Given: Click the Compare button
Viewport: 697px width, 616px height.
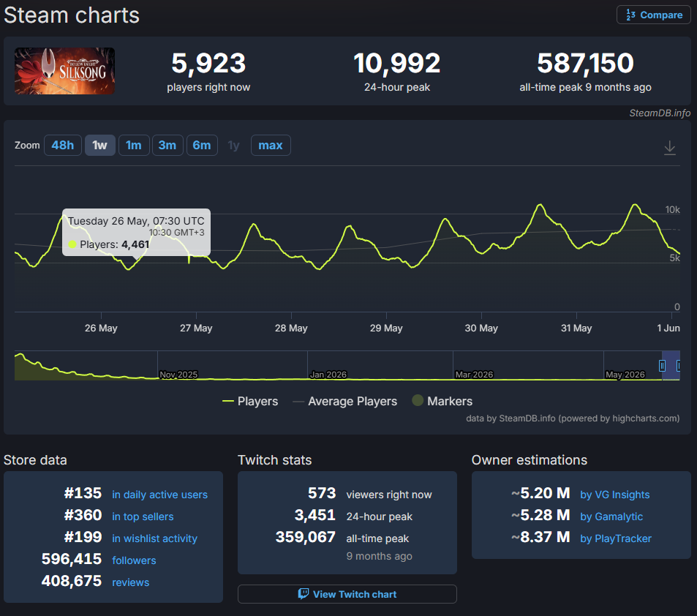Looking at the screenshot, I should (653, 15).
